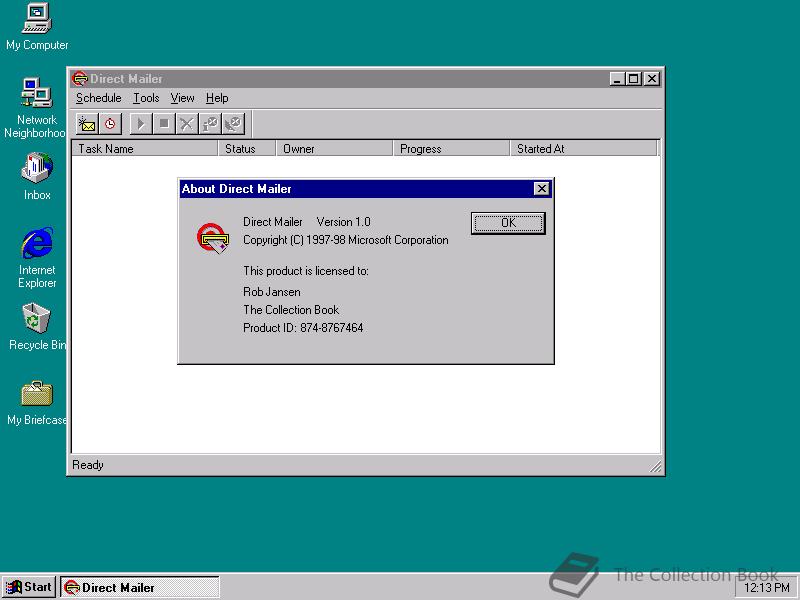Click the Copyright Microsoft Corporation line

click(x=345, y=240)
